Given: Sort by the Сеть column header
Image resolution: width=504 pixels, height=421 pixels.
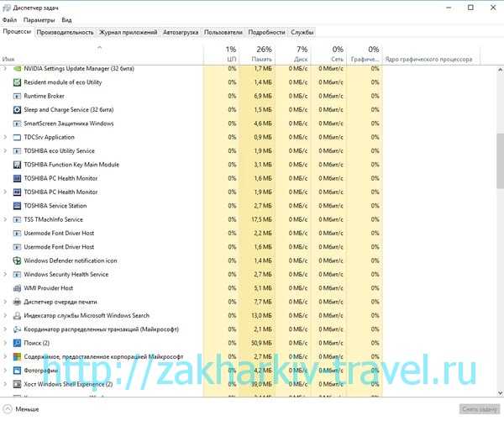Looking at the screenshot, I should click(x=328, y=54).
